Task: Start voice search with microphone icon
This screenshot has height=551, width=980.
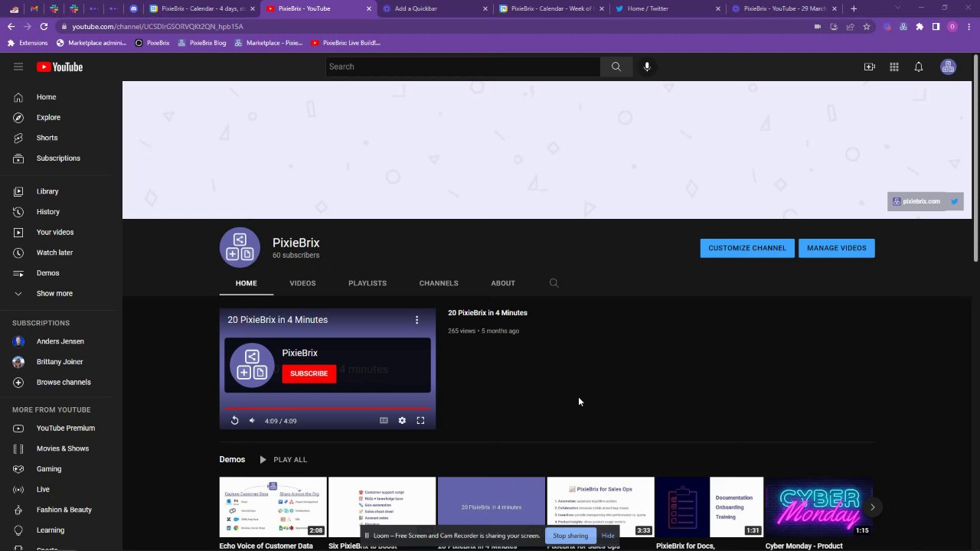Action: [647, 67]
